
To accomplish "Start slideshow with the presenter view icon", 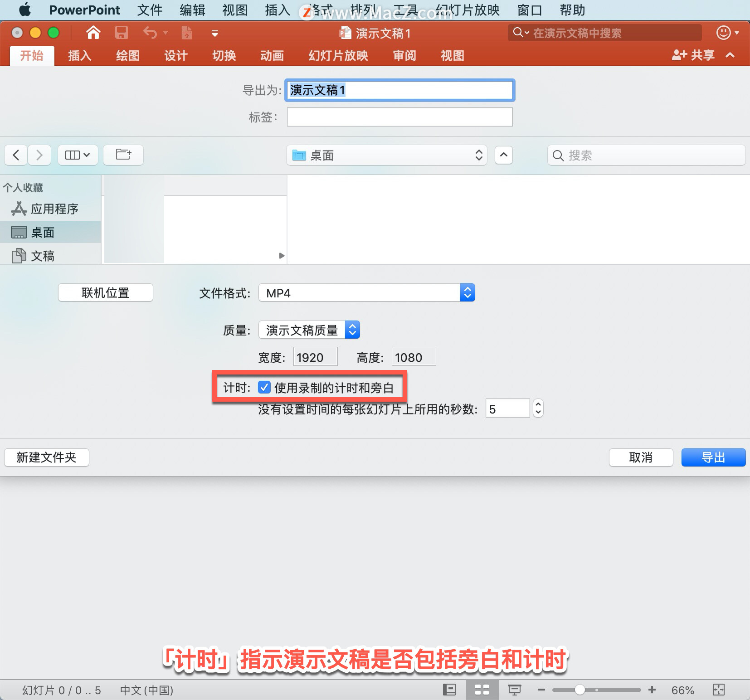I will tap(514, 690).
